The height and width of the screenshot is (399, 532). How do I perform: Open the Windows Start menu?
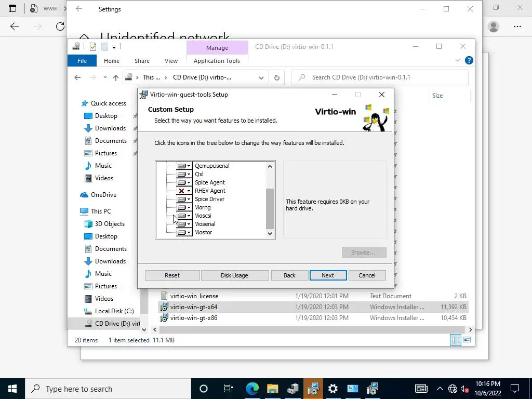[x=12, y=389]
